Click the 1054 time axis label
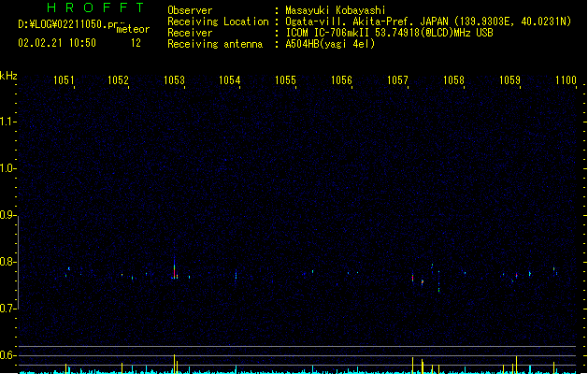The height and width of the screenshot is (374, 588). click(230, 80)
